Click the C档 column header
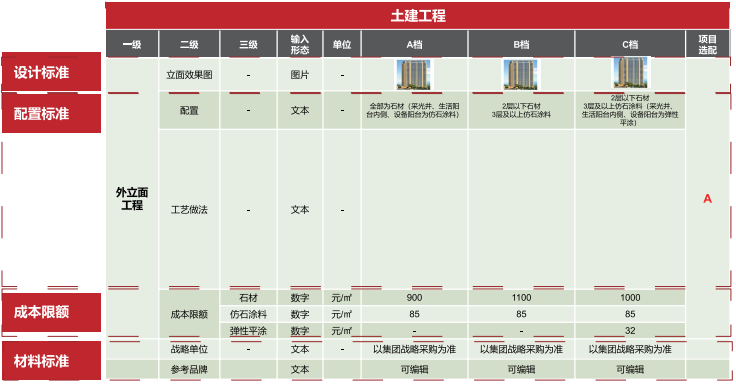This screenshot has height=385, width=736. 630,44
